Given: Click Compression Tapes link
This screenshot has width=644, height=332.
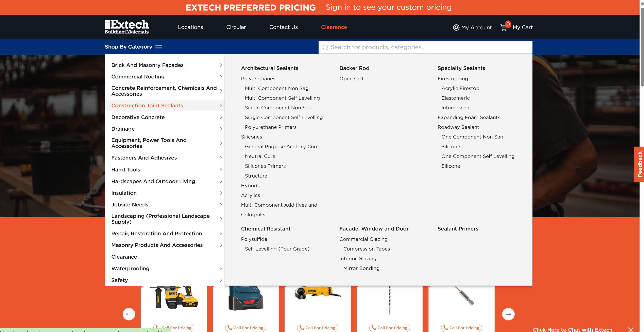Looking at the screenshot, I should point(366,249).
